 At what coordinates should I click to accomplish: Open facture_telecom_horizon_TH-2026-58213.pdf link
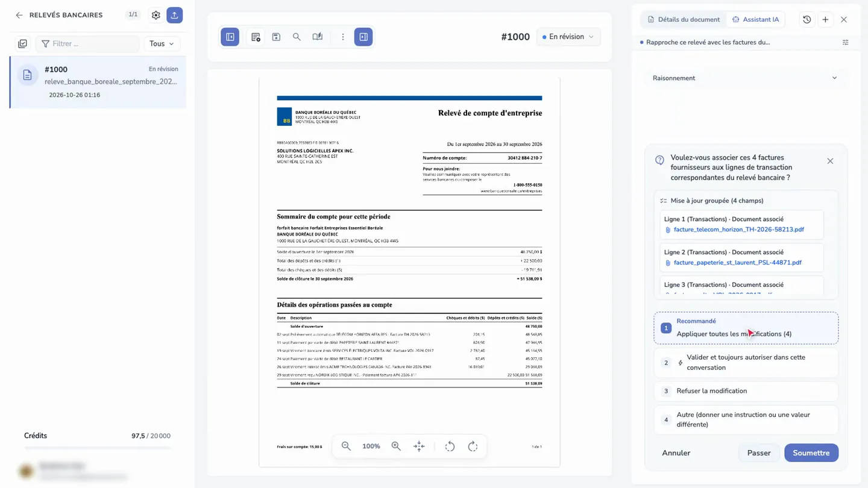coord(738,230)
